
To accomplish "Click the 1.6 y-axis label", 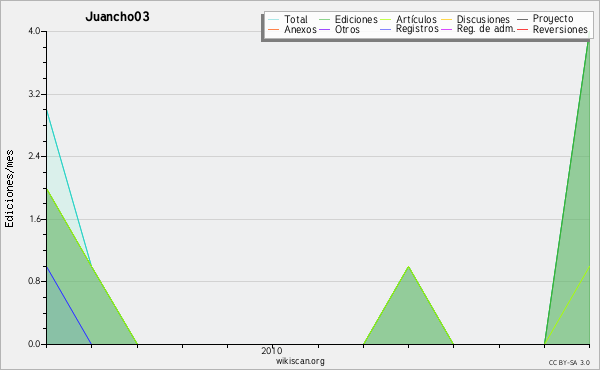I will coord(34,219).
